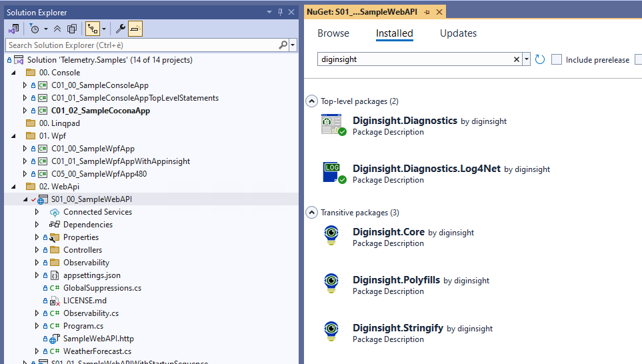Toggle the highlighted hierarchy view button
This screenshot has height=364, width=642.
[93, 29]
